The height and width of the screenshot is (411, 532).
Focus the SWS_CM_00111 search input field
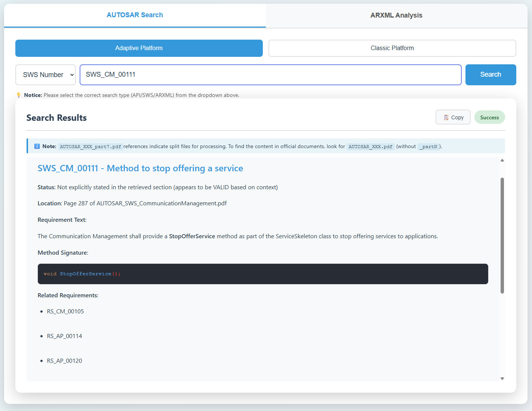270,75
